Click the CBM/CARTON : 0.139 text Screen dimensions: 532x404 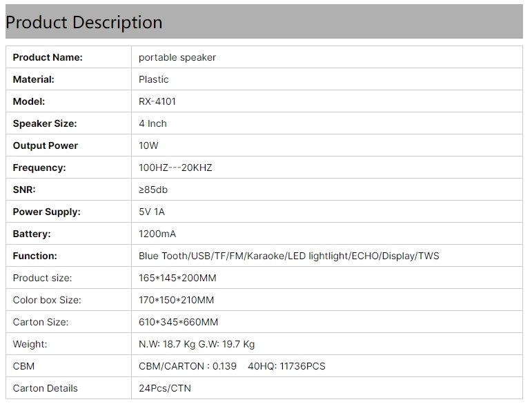(187, 366)
